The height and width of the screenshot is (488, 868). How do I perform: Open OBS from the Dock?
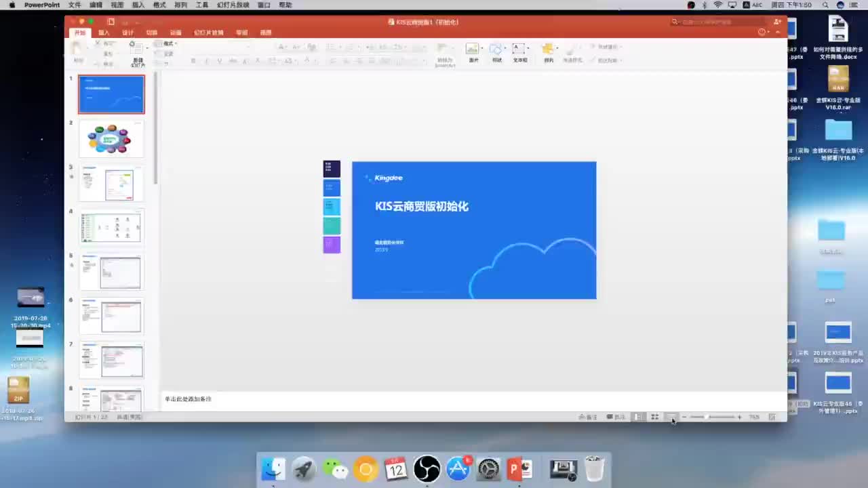tap(427, 469)
